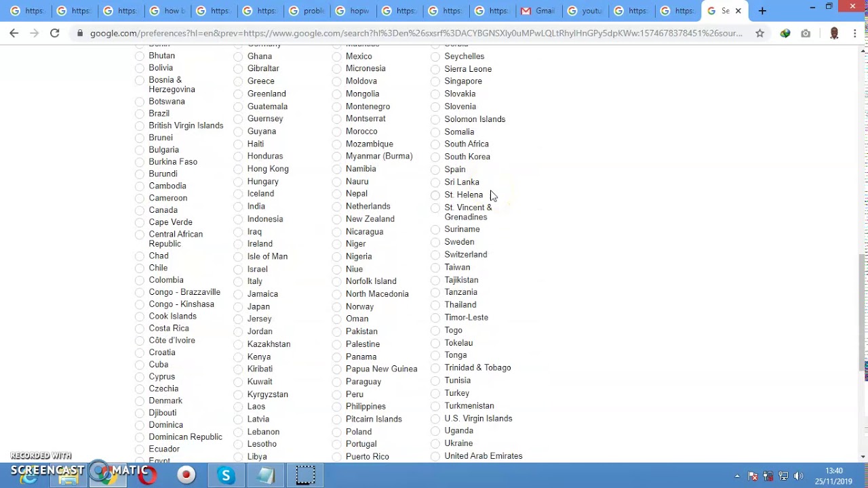Choose the Japan radio button
The height and width of the screenshot is (488, 868).
[x=238, y=307]
